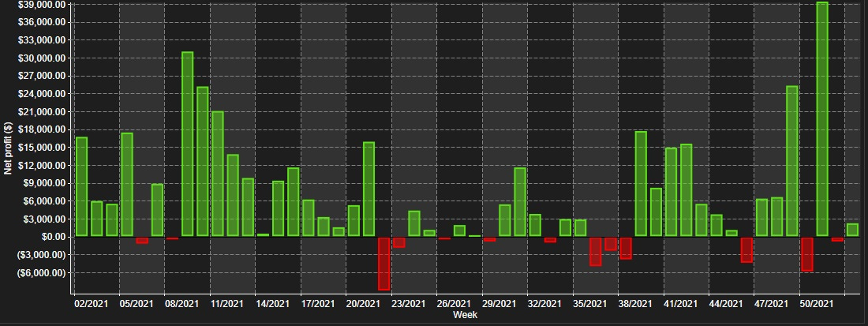
Task: Click the 47/2021 week label
Action: click(x=772, y=304)
